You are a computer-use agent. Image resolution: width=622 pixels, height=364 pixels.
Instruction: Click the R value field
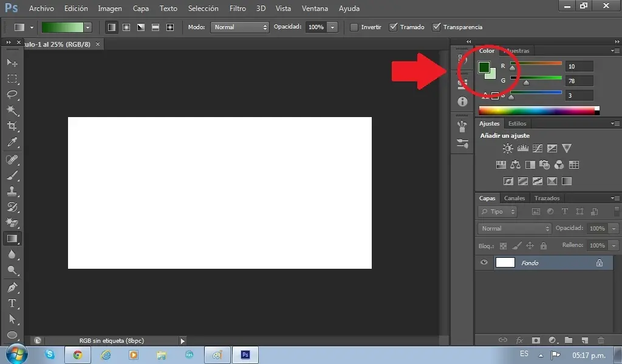click(579, 66)
